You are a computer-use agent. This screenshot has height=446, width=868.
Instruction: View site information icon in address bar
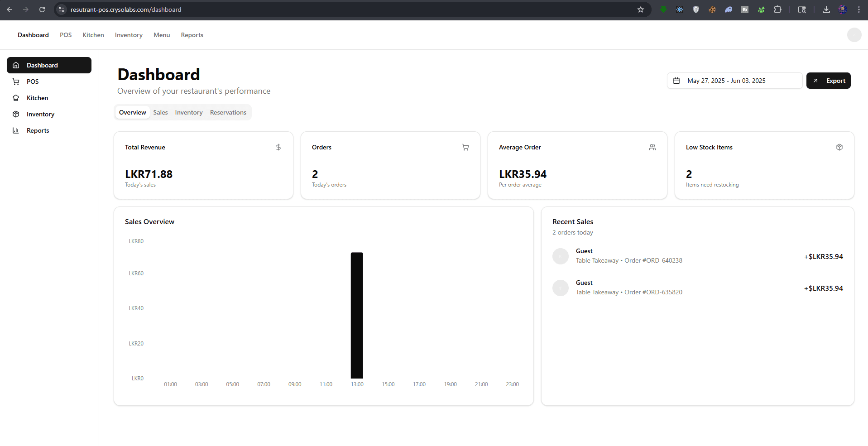(62, 10)
